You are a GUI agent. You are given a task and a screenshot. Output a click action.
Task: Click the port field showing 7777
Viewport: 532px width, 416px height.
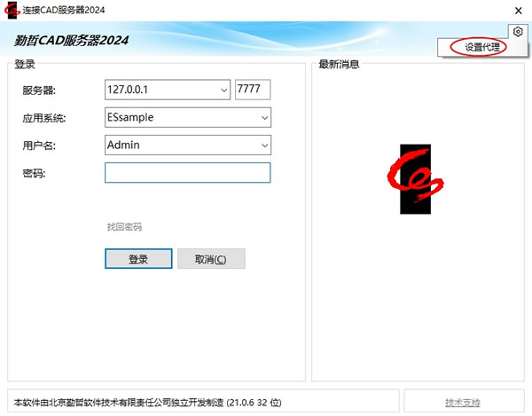[x=253, y=90]
